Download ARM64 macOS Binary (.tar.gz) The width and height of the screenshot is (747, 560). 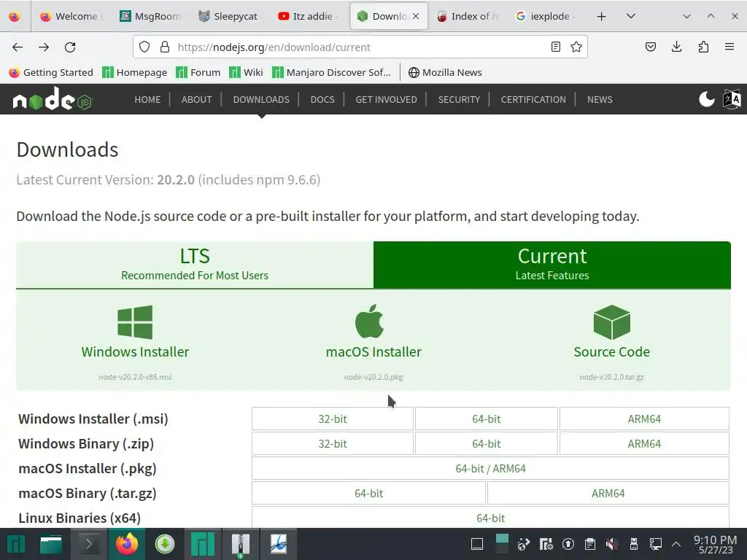[608, 494]
